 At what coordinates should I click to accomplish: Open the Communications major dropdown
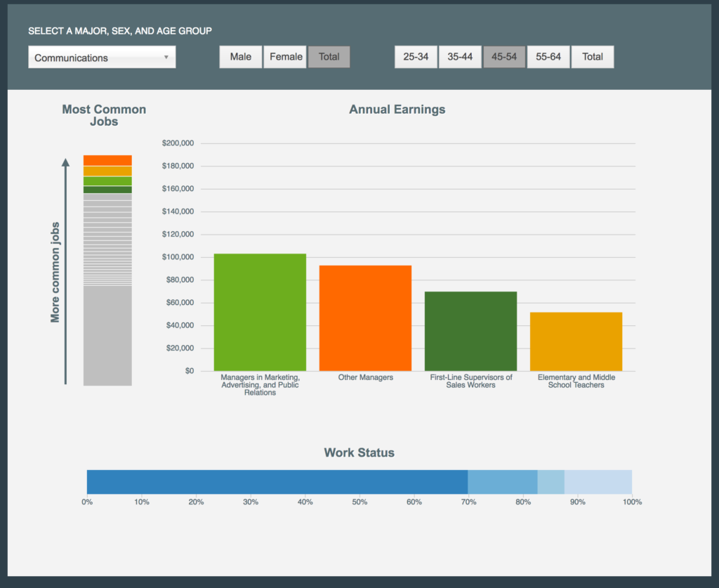point(102,58)
